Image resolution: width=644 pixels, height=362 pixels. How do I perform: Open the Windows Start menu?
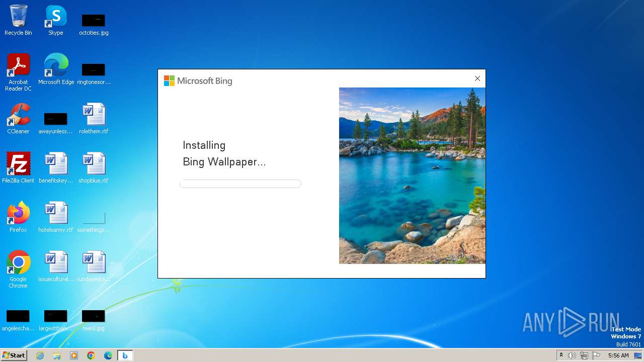14,355
